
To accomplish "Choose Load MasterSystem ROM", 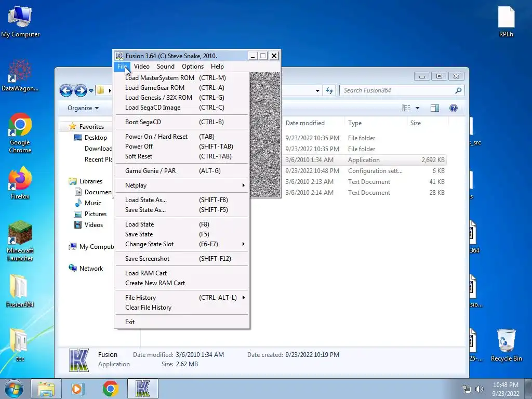I will click(x=182, y=78).
